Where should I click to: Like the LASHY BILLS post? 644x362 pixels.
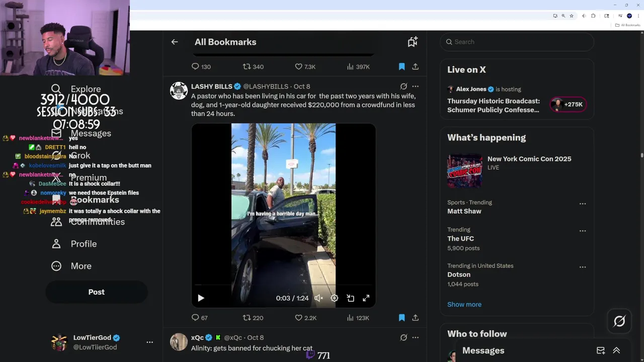[298, 318]
